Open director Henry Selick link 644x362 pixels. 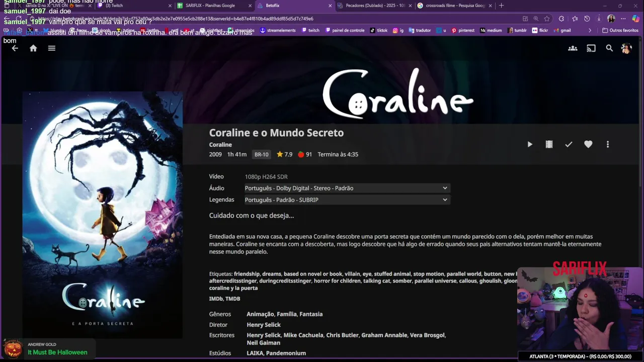pyautogui.click(x=264, y=325)
